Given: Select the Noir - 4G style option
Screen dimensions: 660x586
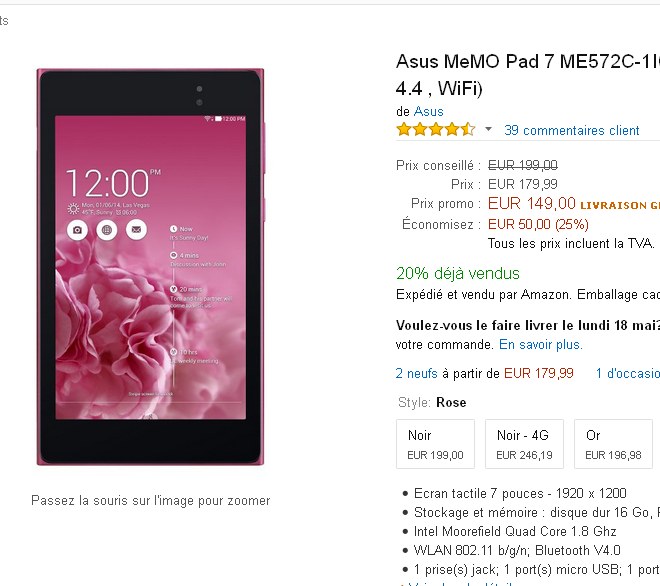Looking at the screenshot, I should [524, 444].
